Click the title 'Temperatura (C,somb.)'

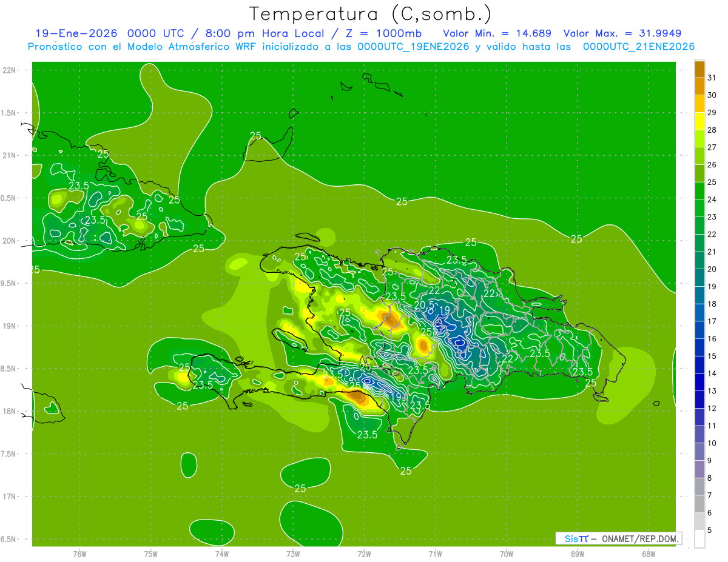[x=370, y=14]
